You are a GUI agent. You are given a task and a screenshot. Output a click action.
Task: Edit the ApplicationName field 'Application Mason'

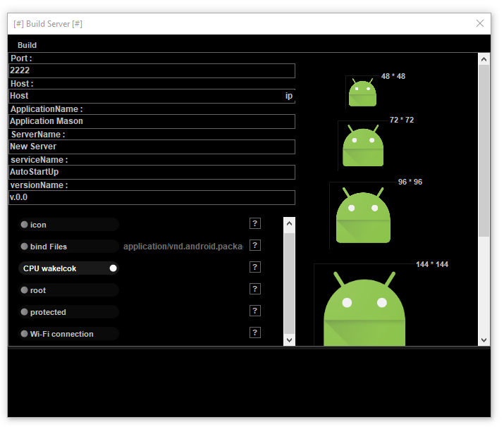(152, 121)
